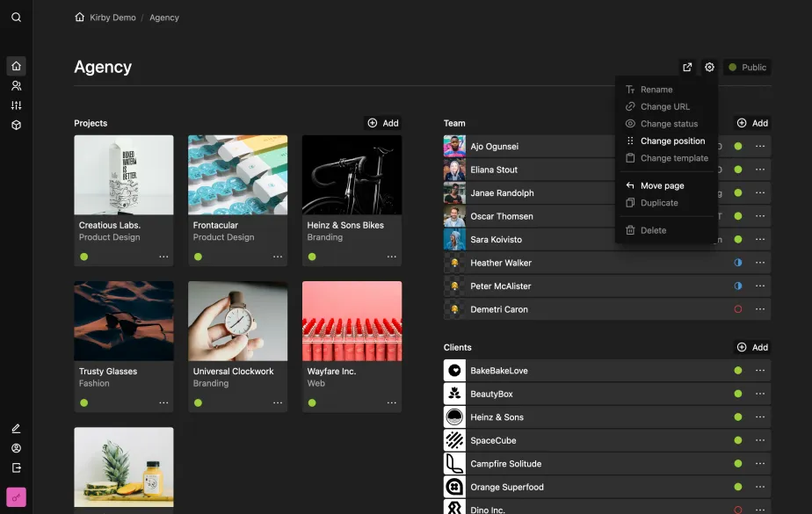Viewport: 812px width, 514px height.
Task: Choose Move page in the context menu
Action: [x=662, y=185]
